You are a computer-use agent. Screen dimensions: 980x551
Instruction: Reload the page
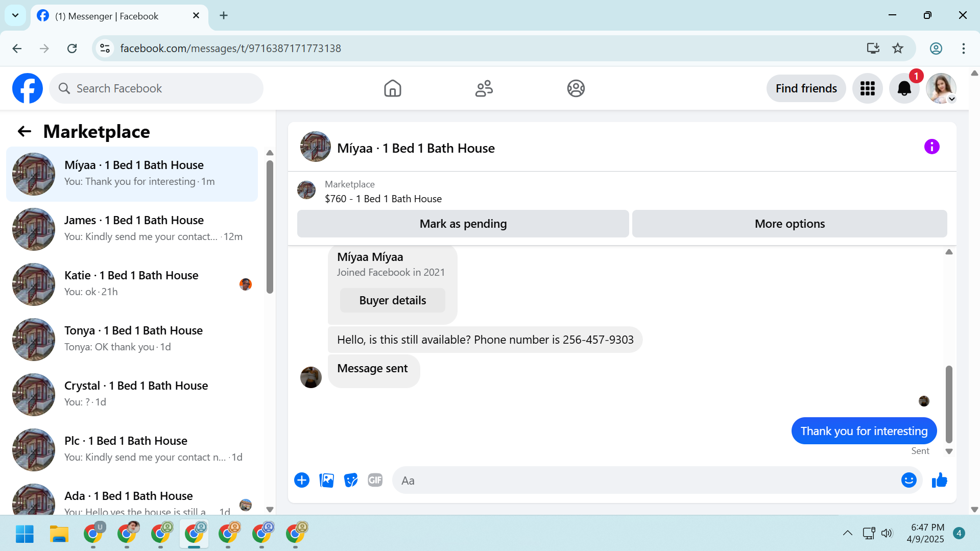coord(72,49)
